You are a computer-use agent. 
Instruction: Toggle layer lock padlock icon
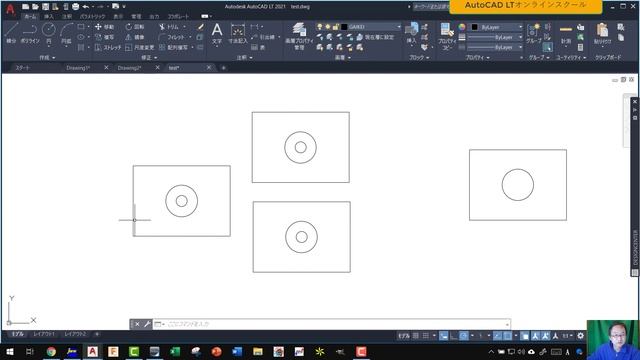pos(336,27)
